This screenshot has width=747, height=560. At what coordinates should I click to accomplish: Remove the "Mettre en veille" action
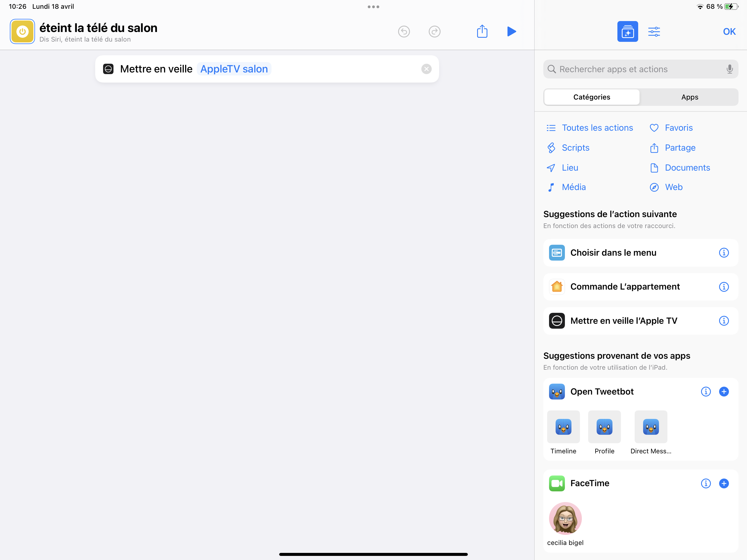[426, 69]
